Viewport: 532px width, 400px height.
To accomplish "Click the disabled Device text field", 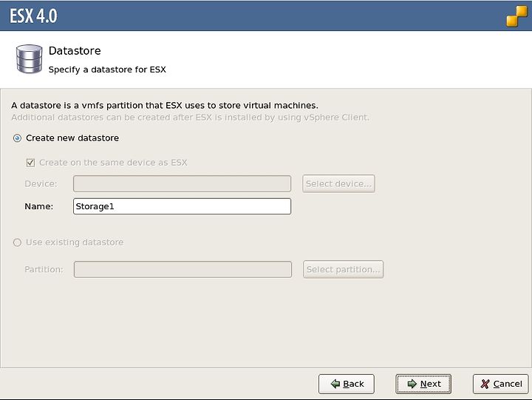I will click(183, 183).
